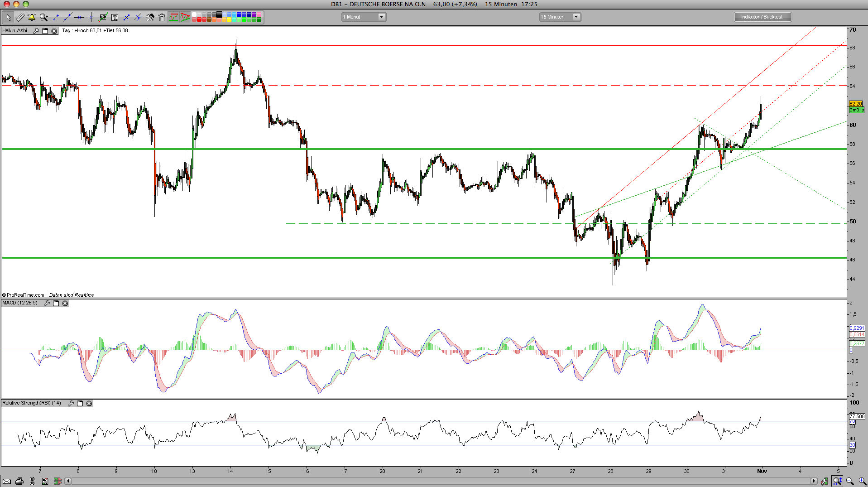Viewport: 868px width, 487px height.
Task: Open the 15 Minuten interval dropdown
Action: tap(560, 17)
